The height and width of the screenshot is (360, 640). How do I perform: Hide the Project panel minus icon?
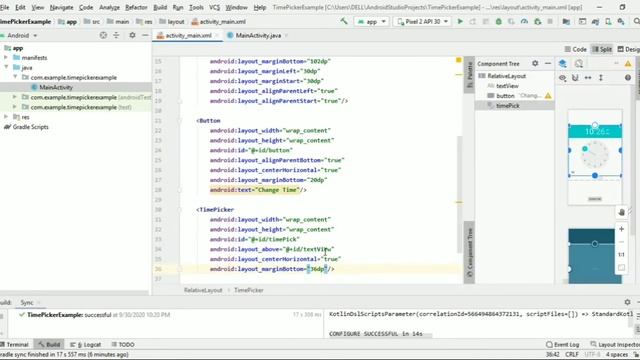(145, 36)
